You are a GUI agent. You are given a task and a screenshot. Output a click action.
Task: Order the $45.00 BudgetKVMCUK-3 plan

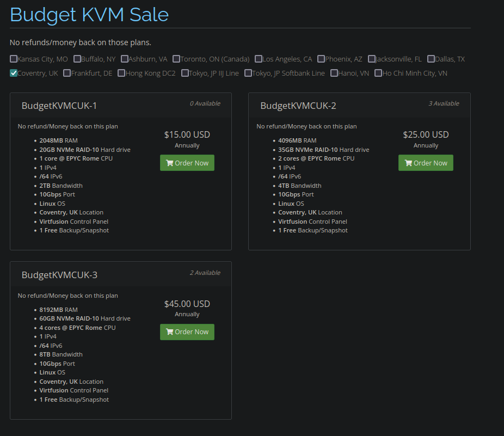coord(187,332)
